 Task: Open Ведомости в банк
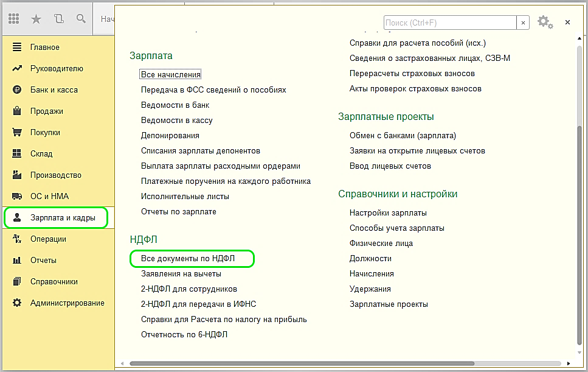pyautogui.click(x=175, y=105)
